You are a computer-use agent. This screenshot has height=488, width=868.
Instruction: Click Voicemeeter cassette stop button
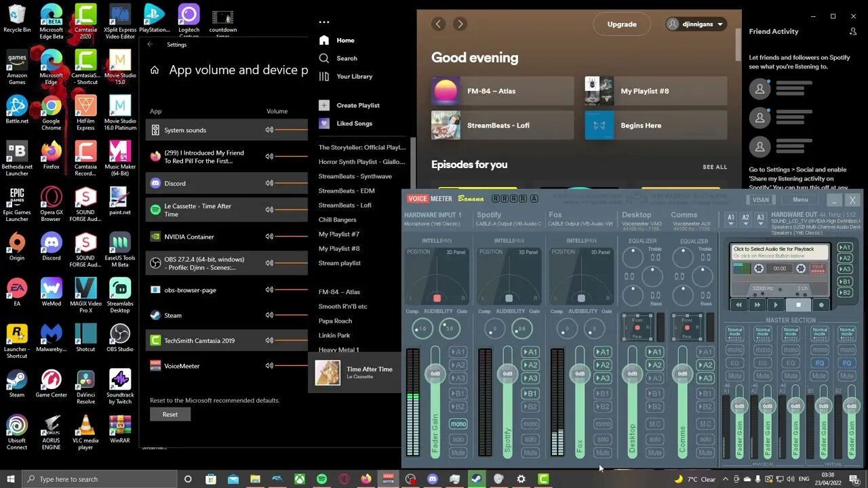pos(799,305)
